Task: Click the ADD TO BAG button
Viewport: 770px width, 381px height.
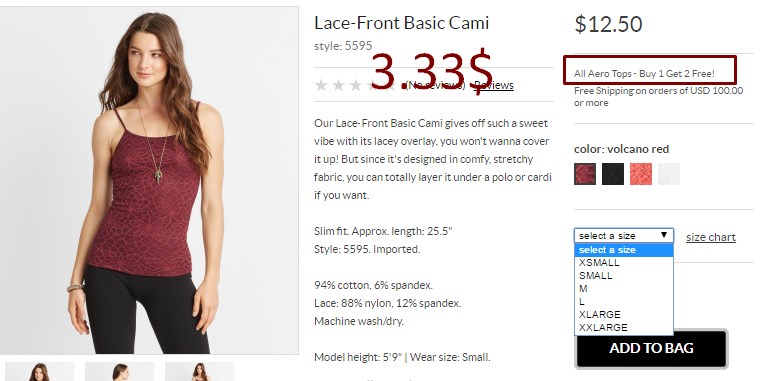Action: [x=651, y=348]
